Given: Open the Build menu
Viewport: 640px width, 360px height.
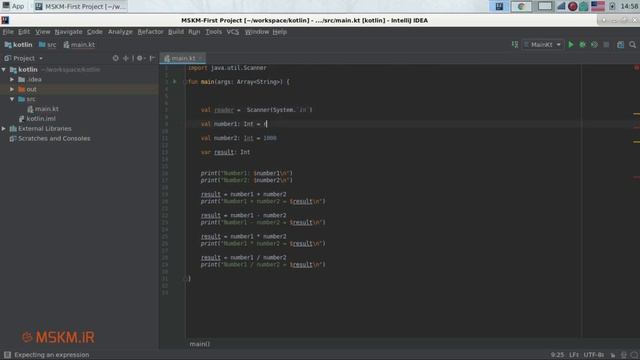Looking at the screenshot, I should point(176,32).
